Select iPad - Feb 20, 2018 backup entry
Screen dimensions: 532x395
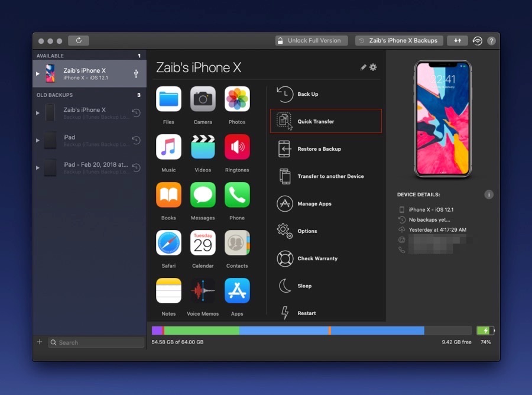tap(90, 167)
